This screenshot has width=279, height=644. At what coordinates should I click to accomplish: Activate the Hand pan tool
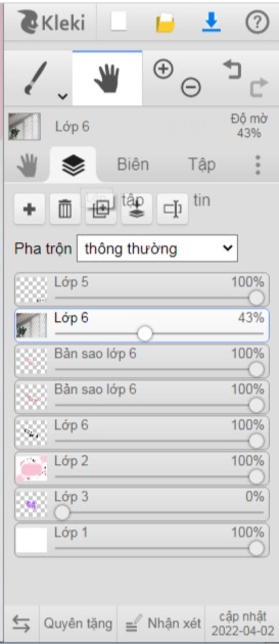pos(107,78)
